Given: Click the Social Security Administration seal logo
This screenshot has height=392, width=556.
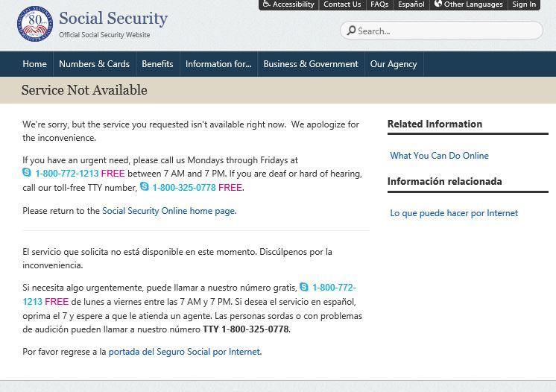Looking at the screenshot, I should pos(35,24).
